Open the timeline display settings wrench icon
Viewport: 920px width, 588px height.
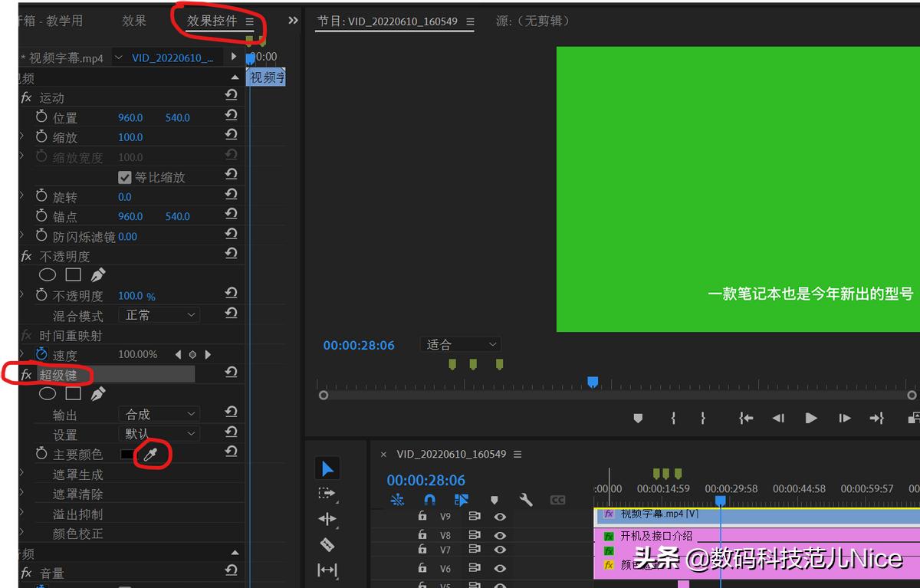click(x=525, y=500)
